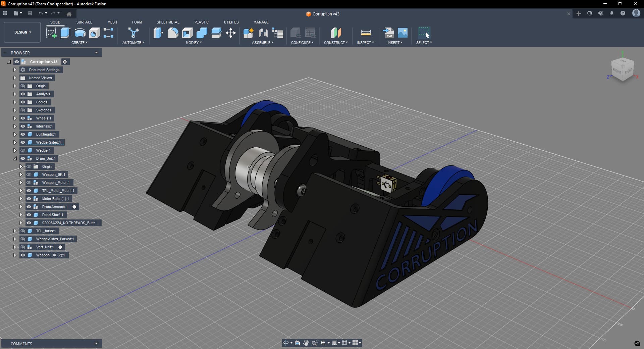Open the CONFIGURE menu
The width and height of the screenshot is (644, 349).
(x=303, y=43)
